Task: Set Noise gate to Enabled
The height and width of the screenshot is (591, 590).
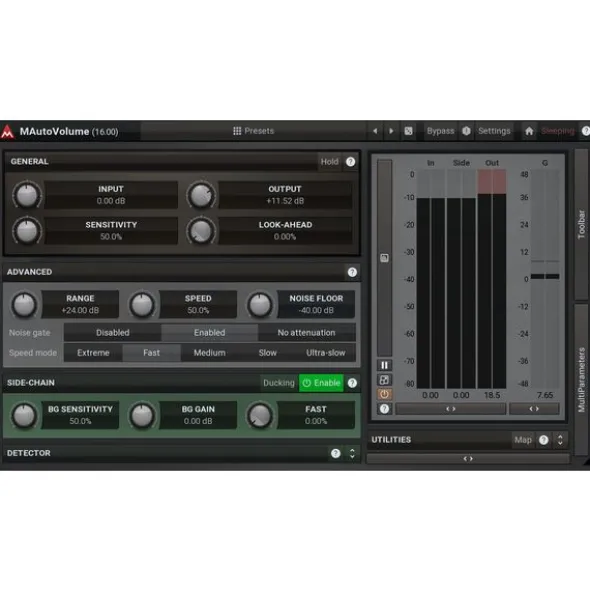Action: tap(209, 333)
